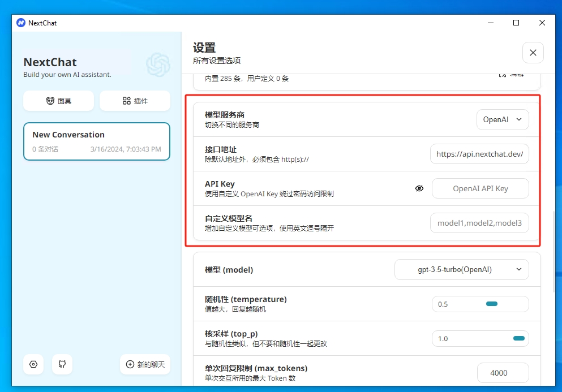
Task: Click the settings icon in the sidebar footer
Action: 33,364
